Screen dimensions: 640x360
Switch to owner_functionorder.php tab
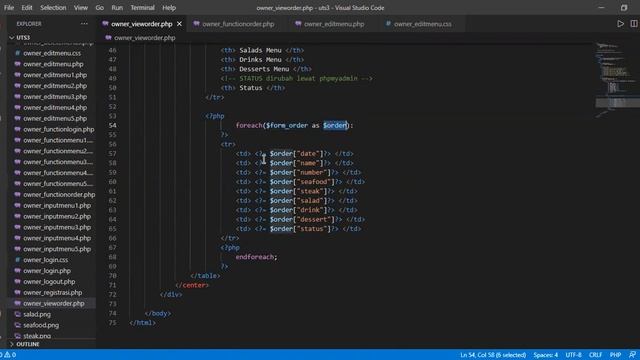coord(234,24)
